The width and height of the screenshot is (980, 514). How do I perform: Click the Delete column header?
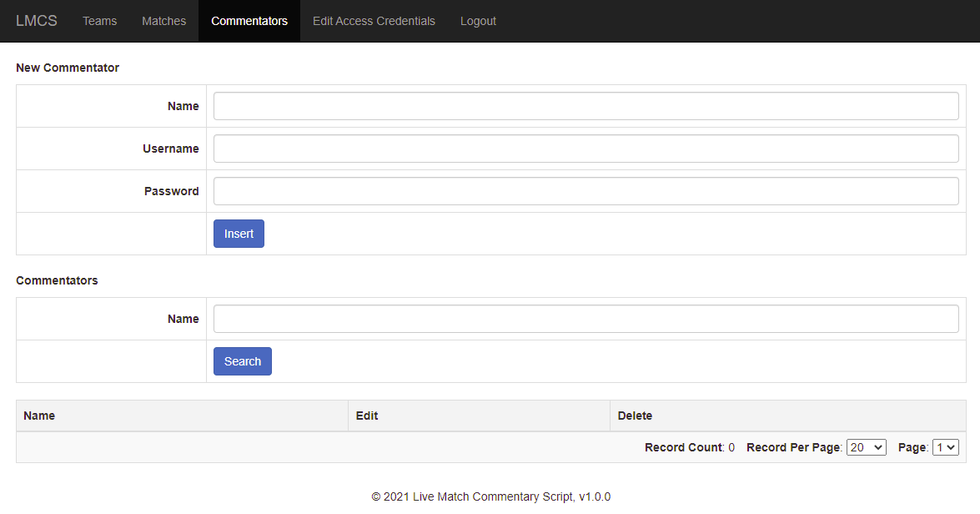tap(635, 416)
